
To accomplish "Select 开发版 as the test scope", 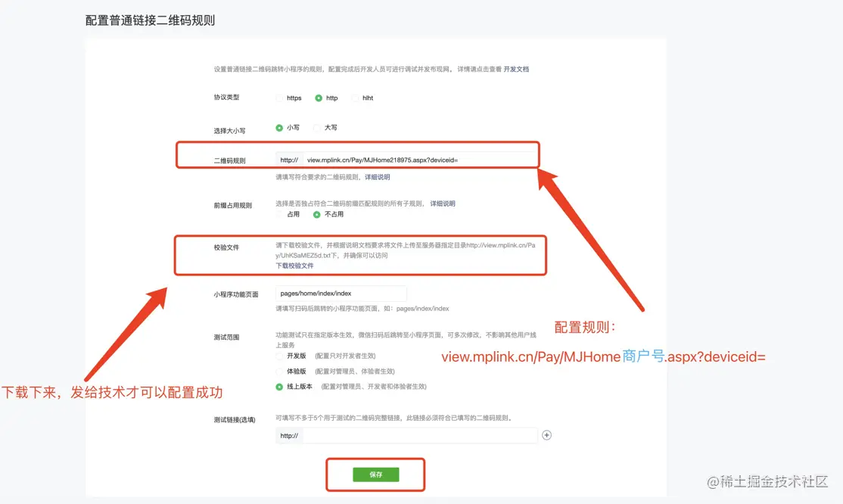I will point(280,356).
